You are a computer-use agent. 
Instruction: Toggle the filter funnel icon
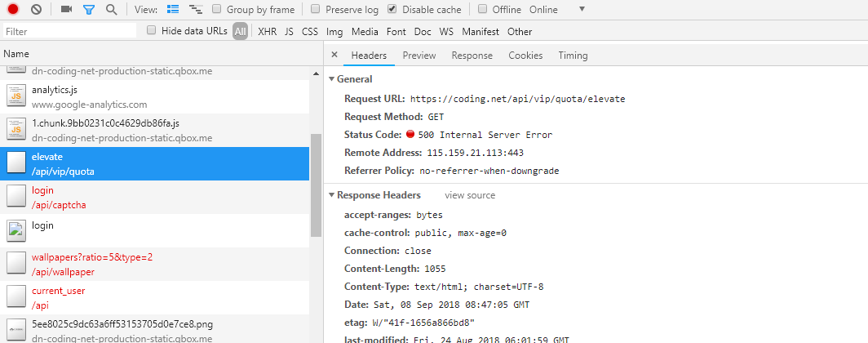pyautogui.click(x=89, y=10)
